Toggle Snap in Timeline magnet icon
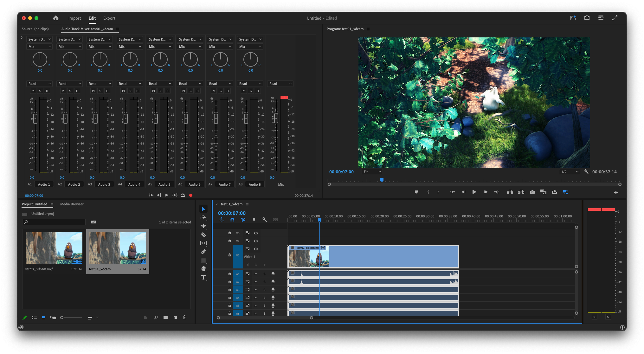 [232, 220]
